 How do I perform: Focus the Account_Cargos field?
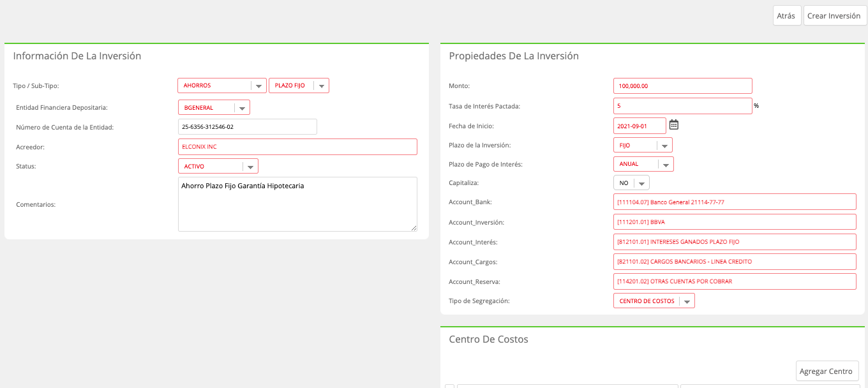tap(735, 262)
